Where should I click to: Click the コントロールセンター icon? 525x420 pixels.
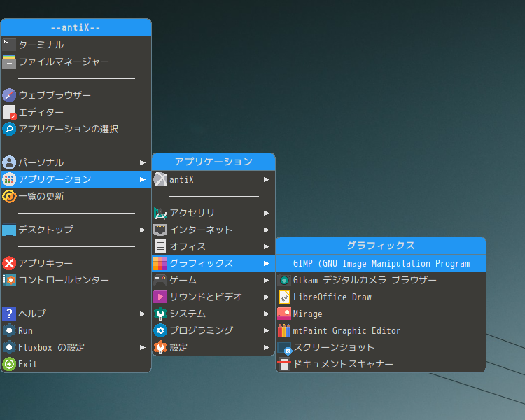9,280
